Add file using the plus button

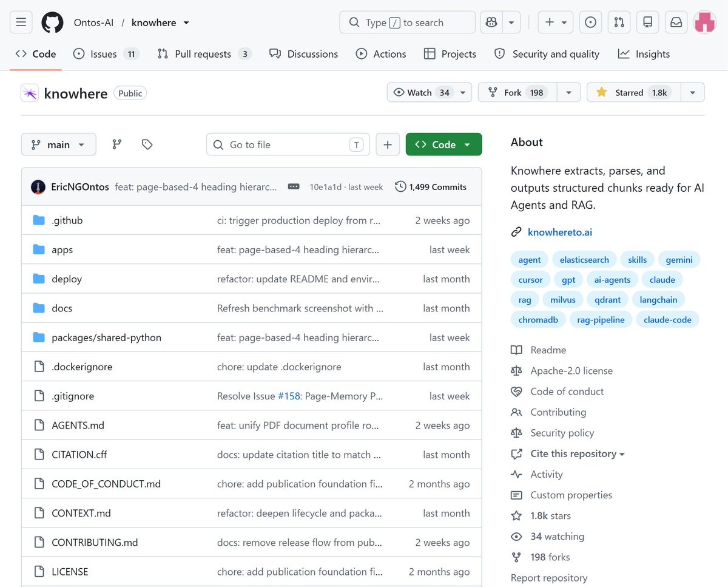(388, 144)
